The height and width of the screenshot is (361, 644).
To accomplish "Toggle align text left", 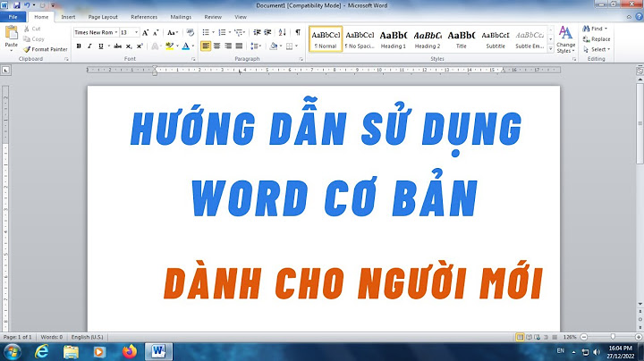I will pyautogui.click(x=206, y=46).
